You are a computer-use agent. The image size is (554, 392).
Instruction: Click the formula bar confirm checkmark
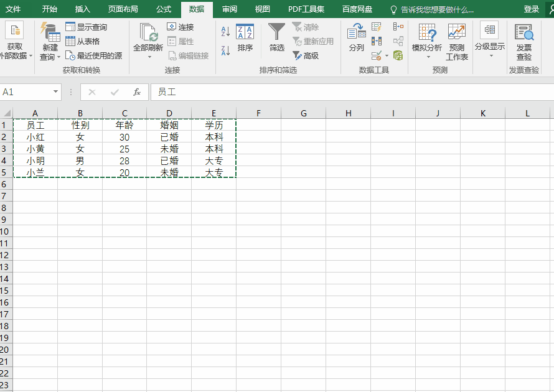(x=115, y=92)
